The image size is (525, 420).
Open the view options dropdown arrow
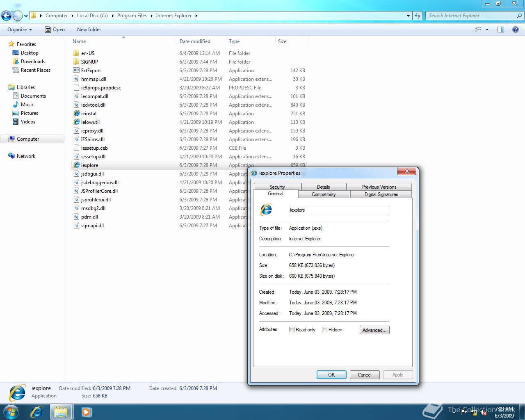click(x=487, y=30)
